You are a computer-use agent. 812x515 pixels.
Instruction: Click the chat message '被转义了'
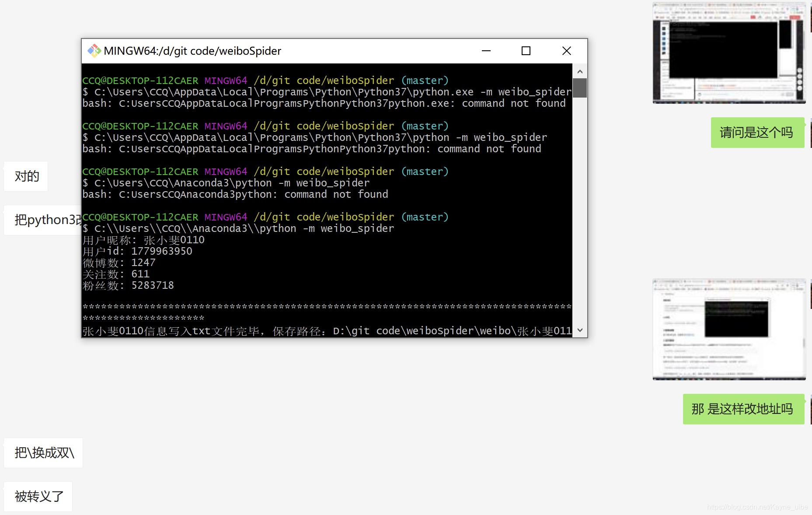[38, 497]
